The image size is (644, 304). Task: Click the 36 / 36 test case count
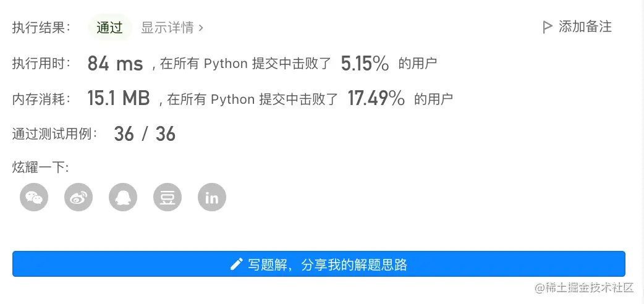click(x=145, y=133)
